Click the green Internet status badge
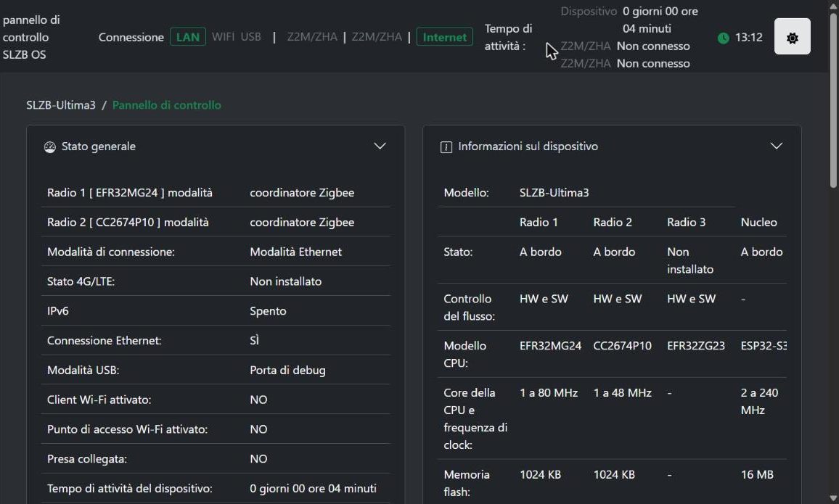This screenshot has height=504, width=839. click(445, 37)
